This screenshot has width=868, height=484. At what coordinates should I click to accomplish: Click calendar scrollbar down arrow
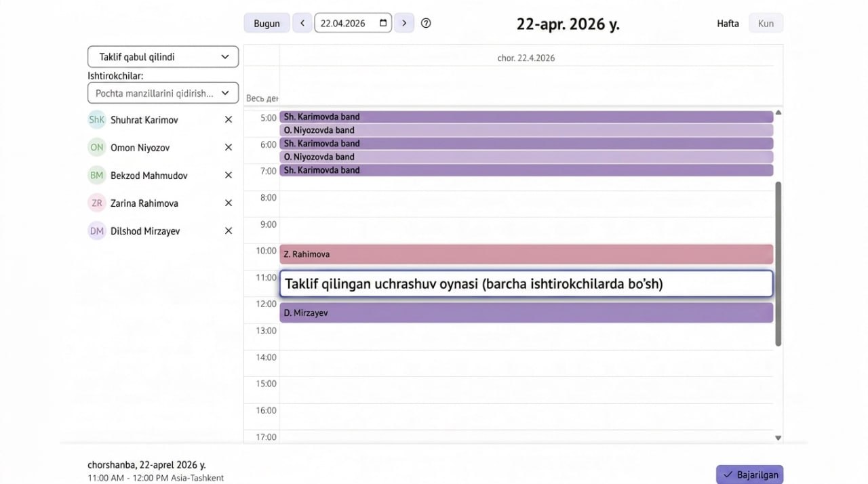(778, 438)
